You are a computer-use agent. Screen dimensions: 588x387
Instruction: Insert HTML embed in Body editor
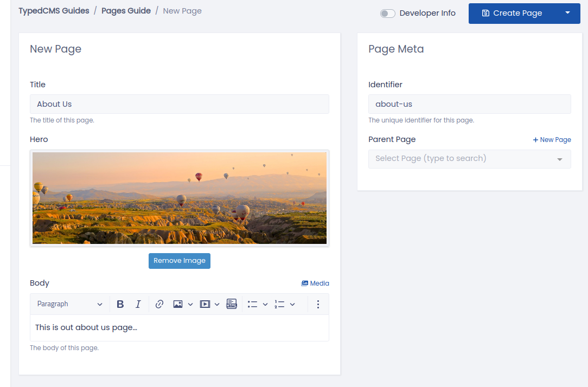(232, 304)
